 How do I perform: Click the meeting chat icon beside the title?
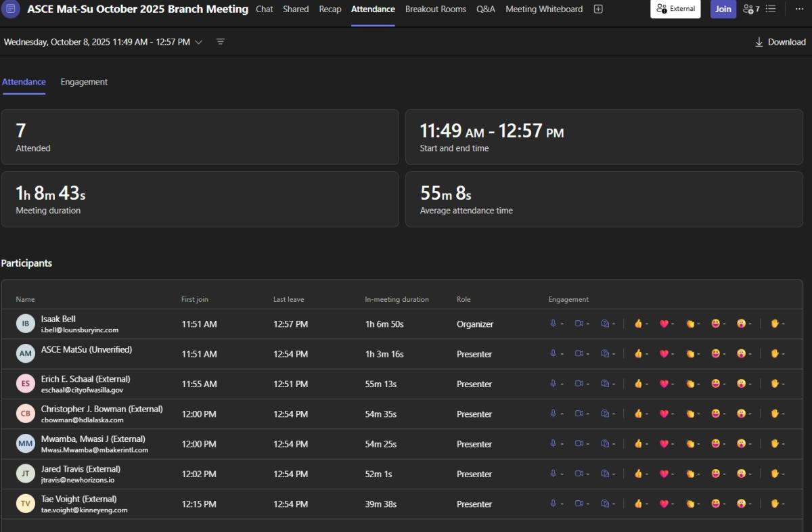pyautogui.click(x=12, y=9)
